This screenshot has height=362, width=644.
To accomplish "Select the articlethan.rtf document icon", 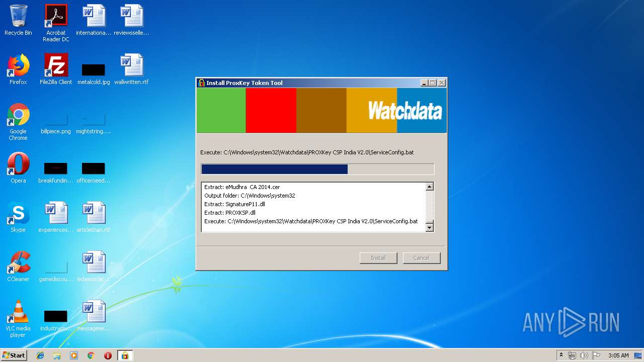I will point(94,217).
